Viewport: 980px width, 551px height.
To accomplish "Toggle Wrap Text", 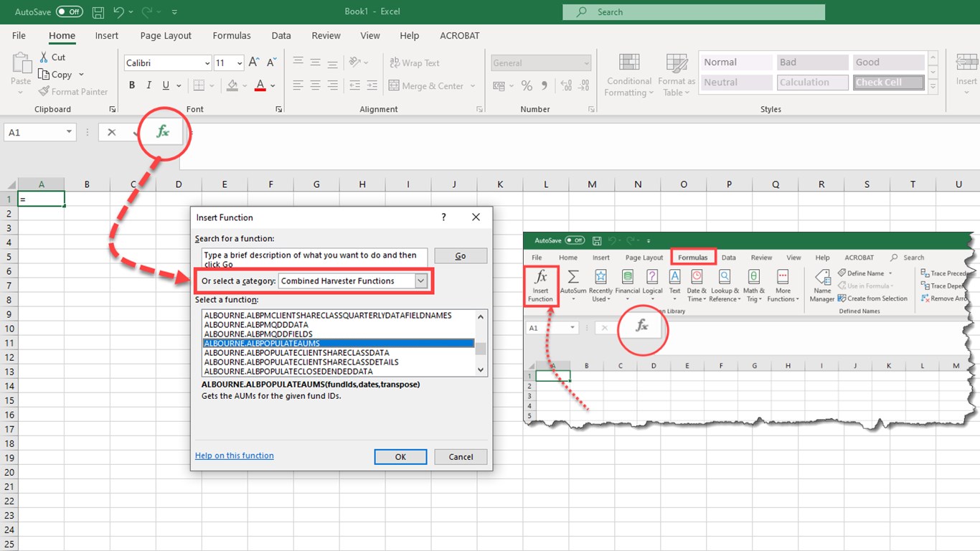I will click(x=415, y=63).
